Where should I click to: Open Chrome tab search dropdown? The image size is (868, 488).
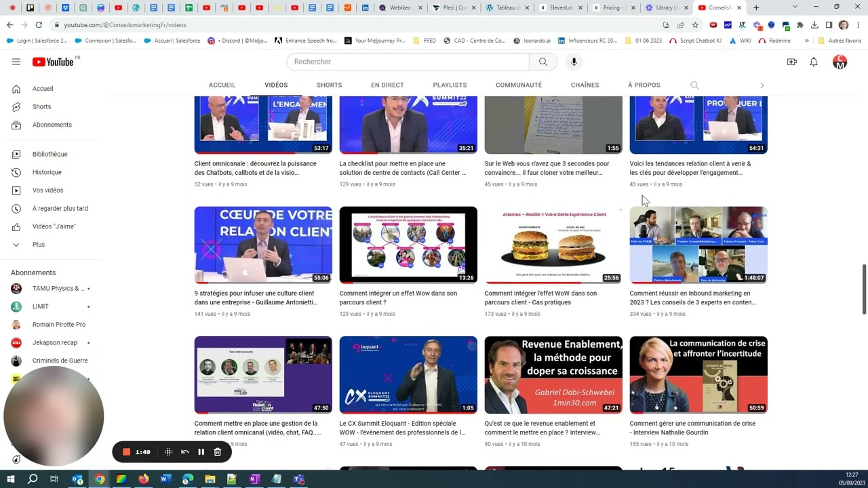click(x=795, y=7)
